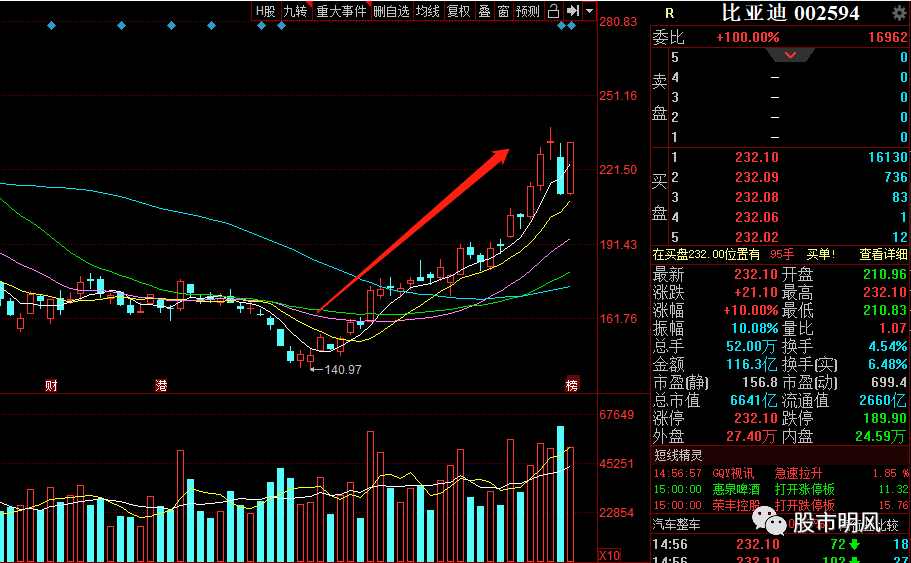Click the 市盈(静) value 156.8
Image resolution: width=911 pixels, height=563 pixels.
[x=760, y=382]
